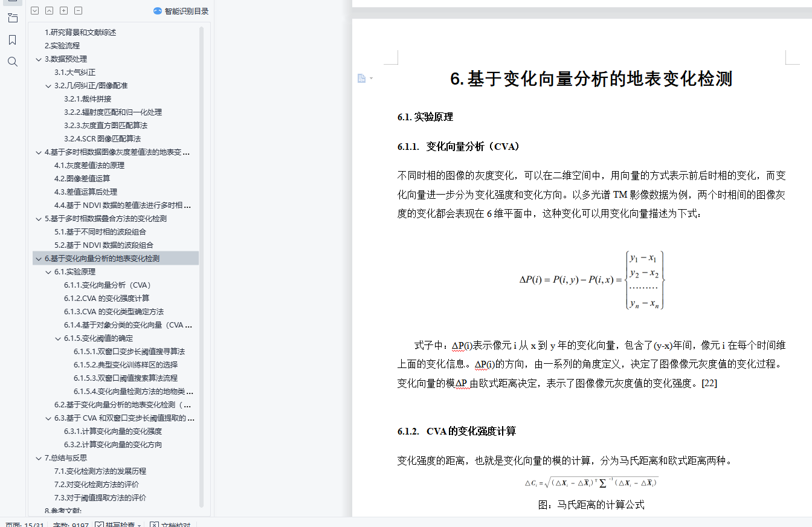Image resolution: width=812 pixels, height=527 pixels.
Task: Collapse the 3.数据预处理 outline section
Action: coord(39,59)
